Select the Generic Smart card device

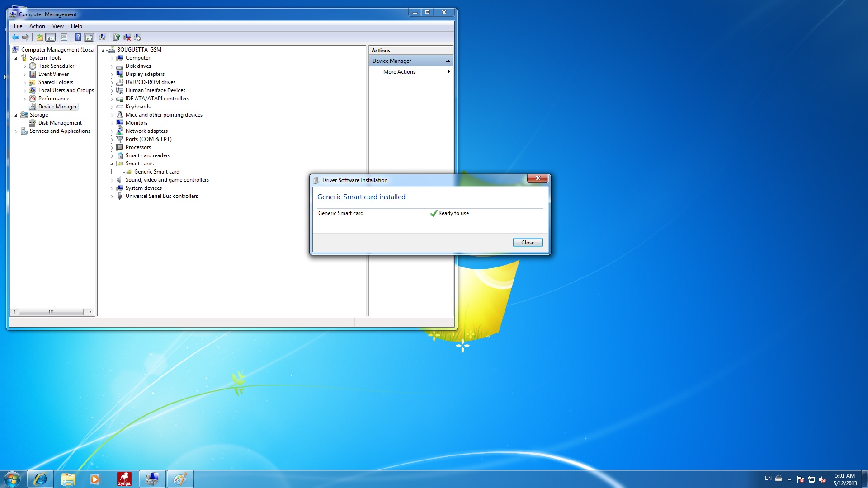click(x=156, y=172)
